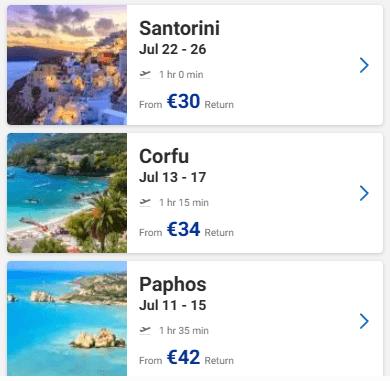Click the airplane icon on Corfu card
Viewport: 390px width, 381px height.
(x=145, y=202)
